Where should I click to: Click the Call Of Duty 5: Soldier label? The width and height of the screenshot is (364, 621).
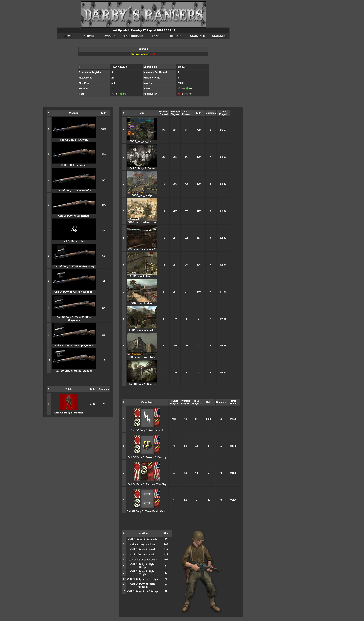pos(69,413)
